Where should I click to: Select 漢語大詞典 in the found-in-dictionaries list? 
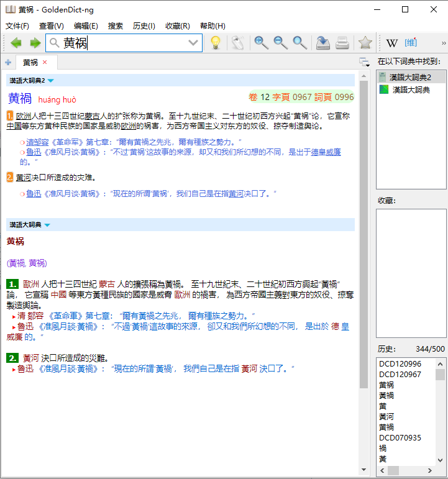click(x=409, y=90)
